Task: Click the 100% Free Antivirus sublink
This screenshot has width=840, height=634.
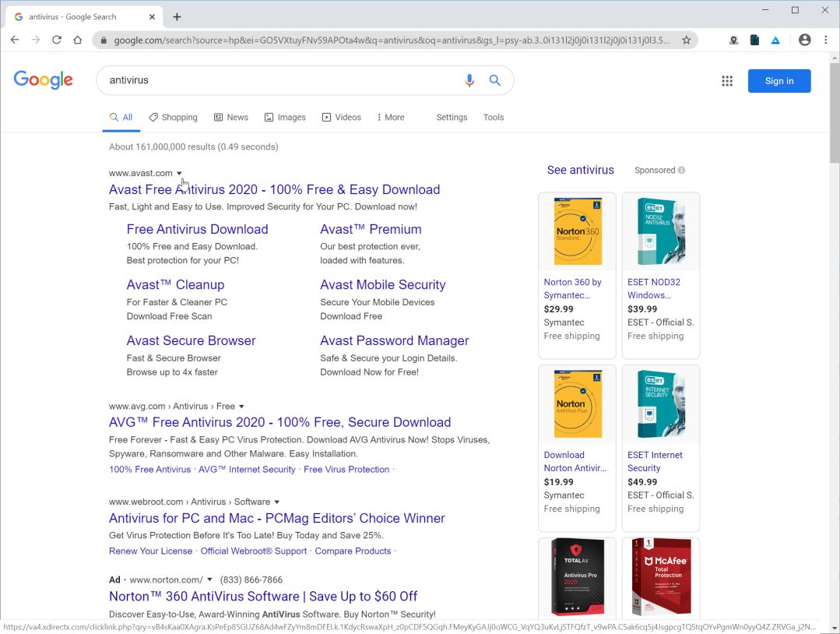Action: 149,470
